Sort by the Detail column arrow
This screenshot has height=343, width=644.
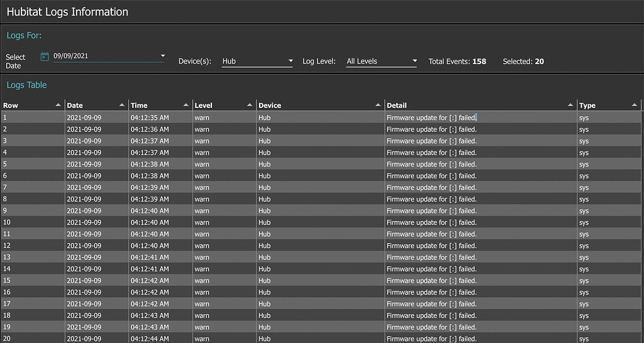[570, 105]
